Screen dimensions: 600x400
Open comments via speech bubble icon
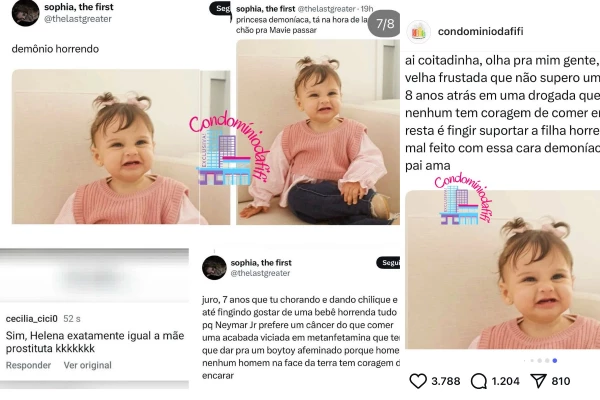click(479, 381)
